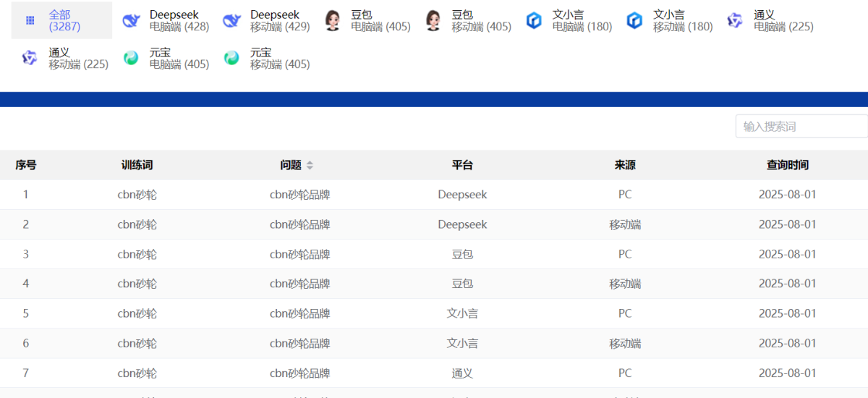Sort by the 问题 column arrows
Image resolution: width=868 pixels, height=398 pixels.
pyautogui.click(x=310, y=165)
